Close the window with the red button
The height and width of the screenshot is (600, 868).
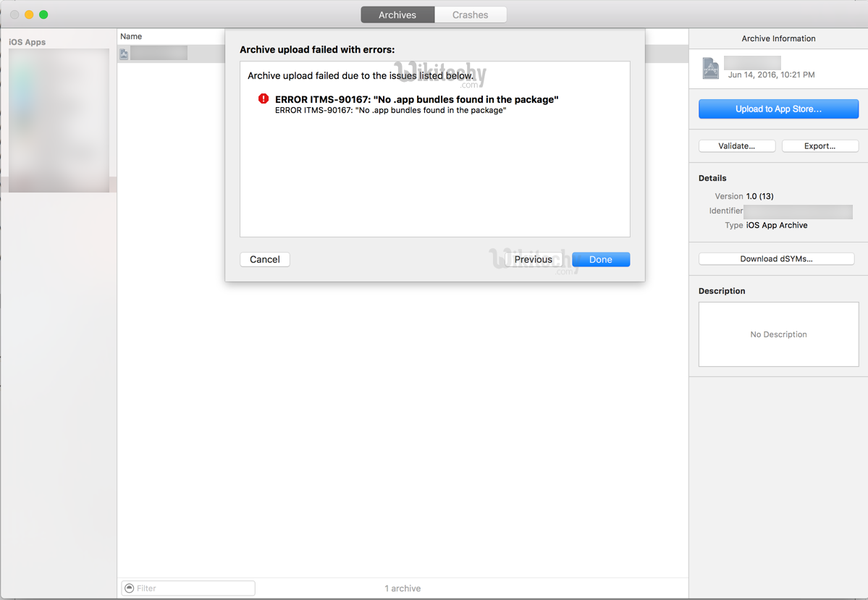[14, 14]
